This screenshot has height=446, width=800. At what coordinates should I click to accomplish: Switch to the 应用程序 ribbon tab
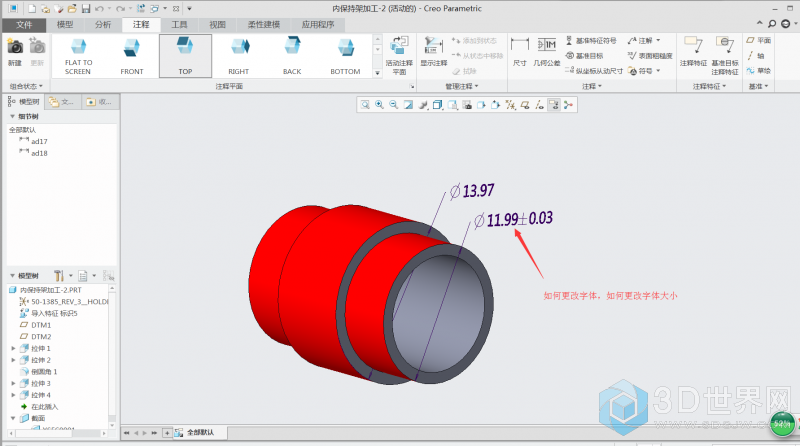318,24
